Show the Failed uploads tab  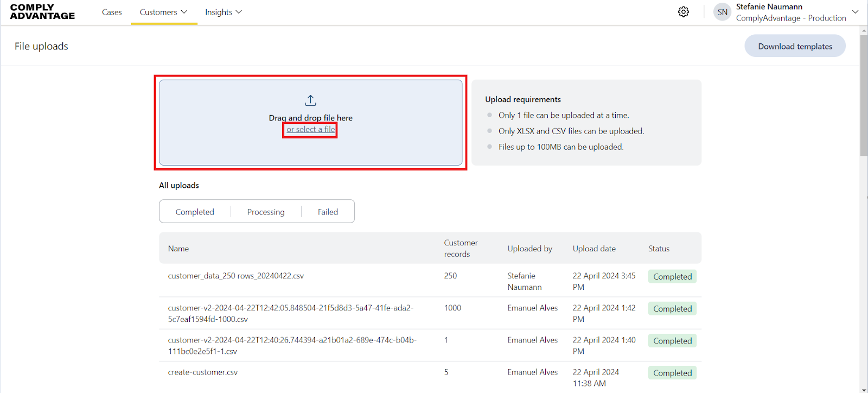point(328,212)
